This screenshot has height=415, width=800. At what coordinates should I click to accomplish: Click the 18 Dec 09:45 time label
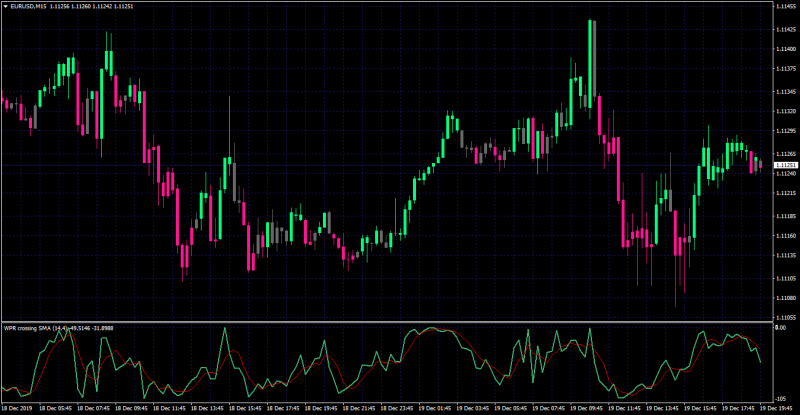pos(131,408)
